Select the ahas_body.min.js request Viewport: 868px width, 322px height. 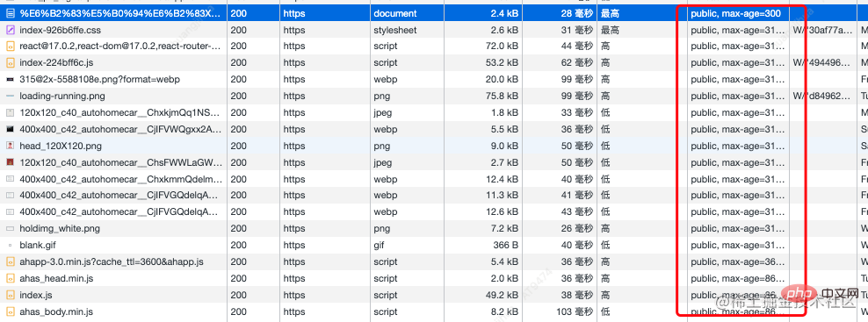pos(56,311)
